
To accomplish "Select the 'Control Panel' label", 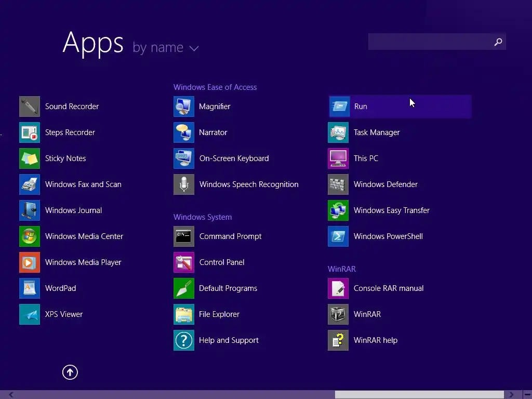I will pos(222,262).
